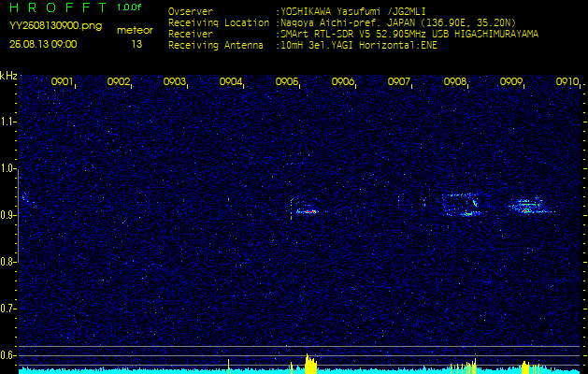Select the 10mH 3el.YAGI antenna description

356,46
